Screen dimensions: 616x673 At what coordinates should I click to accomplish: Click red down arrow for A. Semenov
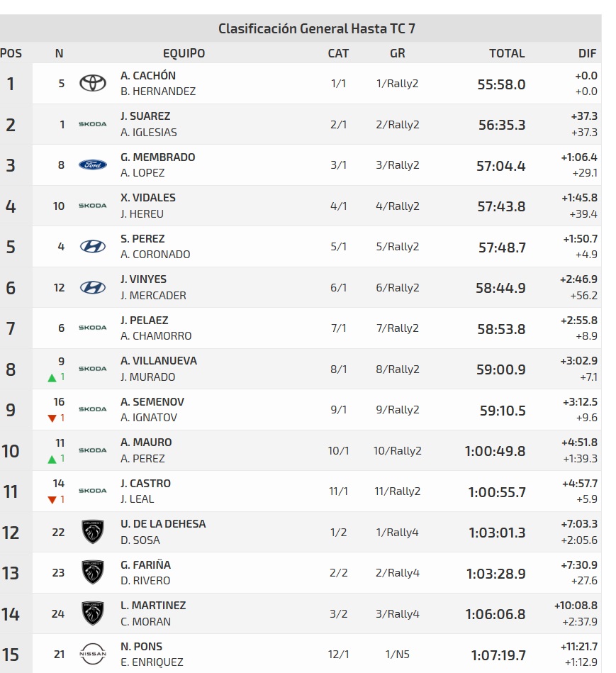tap(52, 418)
